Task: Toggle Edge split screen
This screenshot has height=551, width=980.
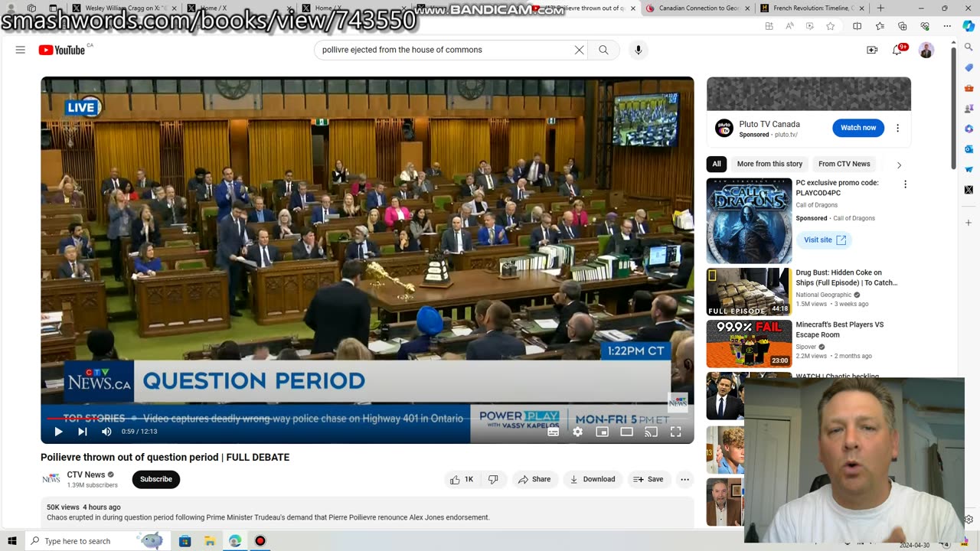Action: pyautogui.click(x=857, y=26)
